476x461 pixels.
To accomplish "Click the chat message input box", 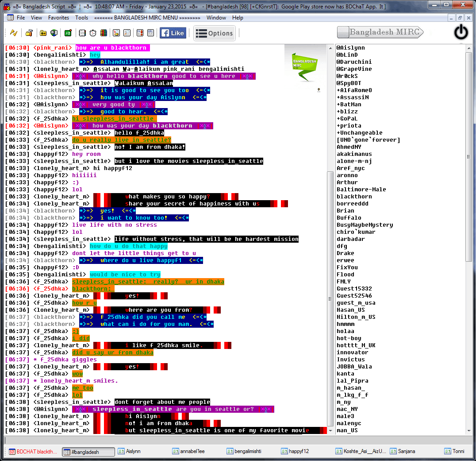I will tap(238, 440).
